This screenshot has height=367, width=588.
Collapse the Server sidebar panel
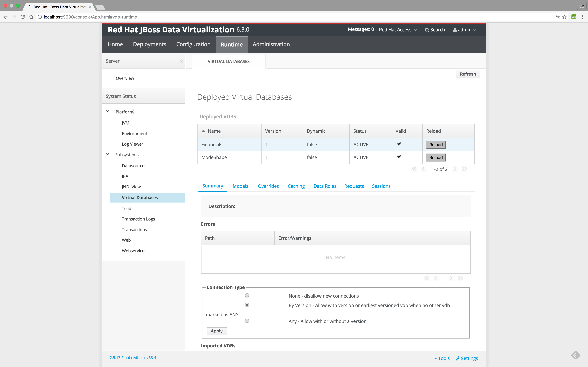coord(181,61)
